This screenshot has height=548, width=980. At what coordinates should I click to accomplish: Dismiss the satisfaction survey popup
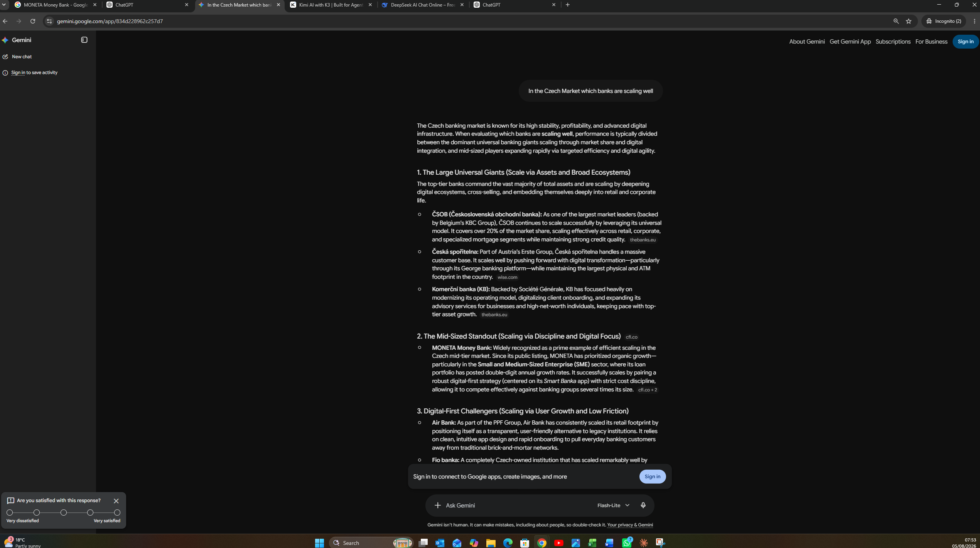(x=116, y=501)
